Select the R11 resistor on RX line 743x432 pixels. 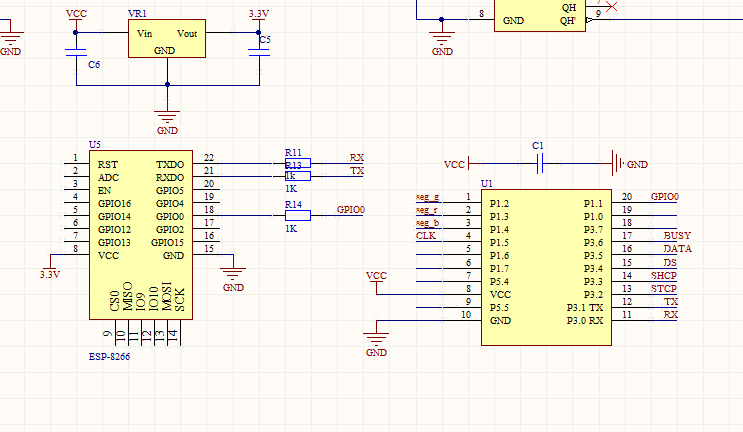pos(297,163)
